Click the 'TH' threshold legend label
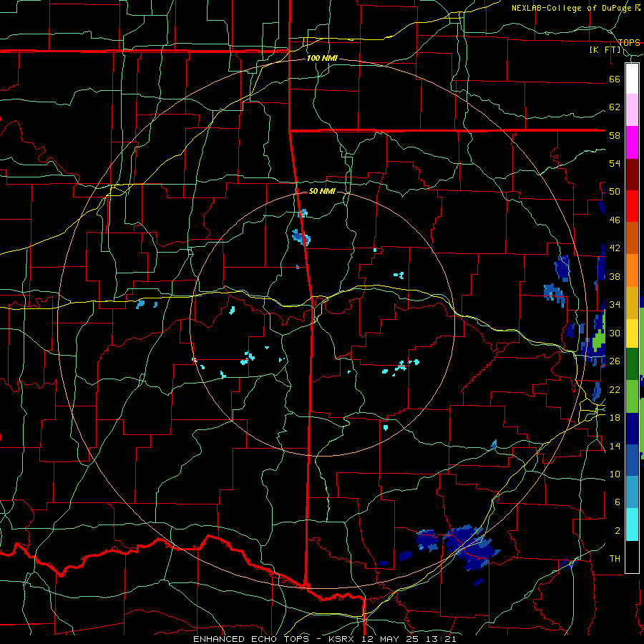Viewport: 644px width, 644px height. (615, 559)
